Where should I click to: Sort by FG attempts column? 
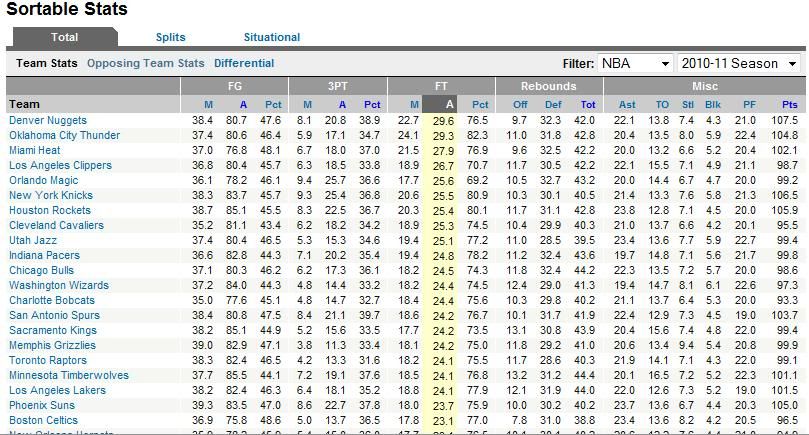[x=243, y=104]
